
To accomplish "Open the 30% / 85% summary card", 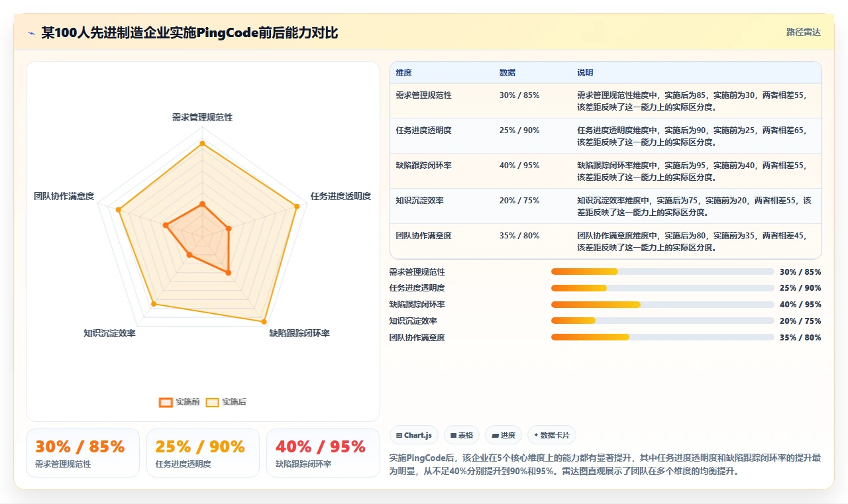I will (83, 453).
